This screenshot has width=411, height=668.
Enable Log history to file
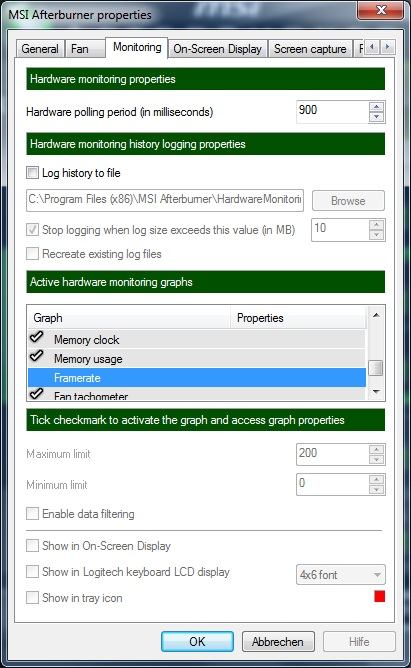[x=32, y=173]
